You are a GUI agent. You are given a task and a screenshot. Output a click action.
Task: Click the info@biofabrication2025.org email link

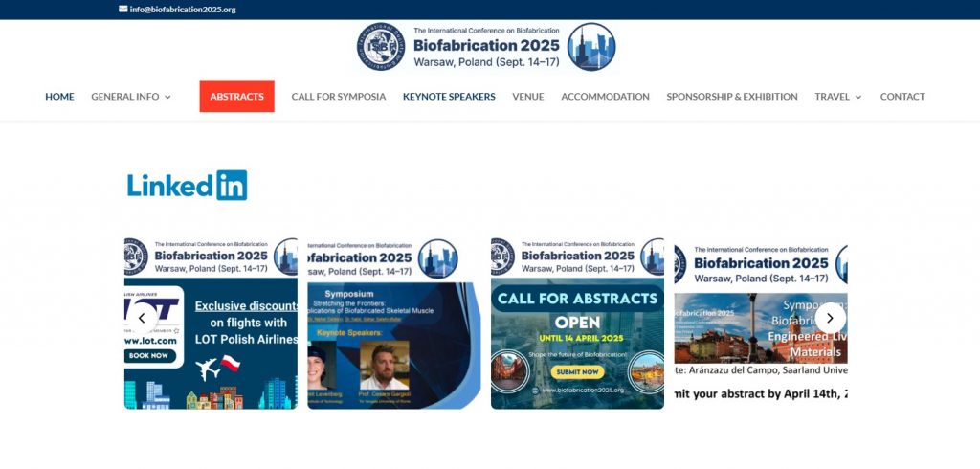coord(182,9)
